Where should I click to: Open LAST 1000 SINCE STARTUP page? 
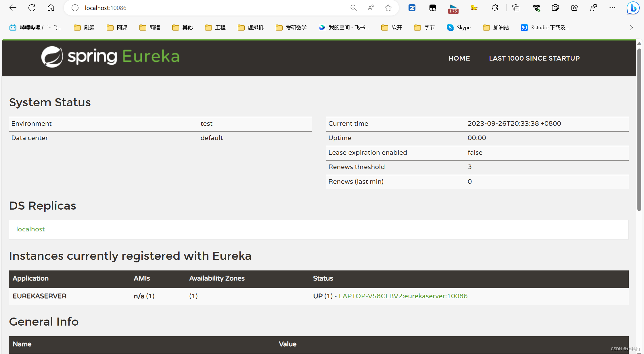coord(534,58)
